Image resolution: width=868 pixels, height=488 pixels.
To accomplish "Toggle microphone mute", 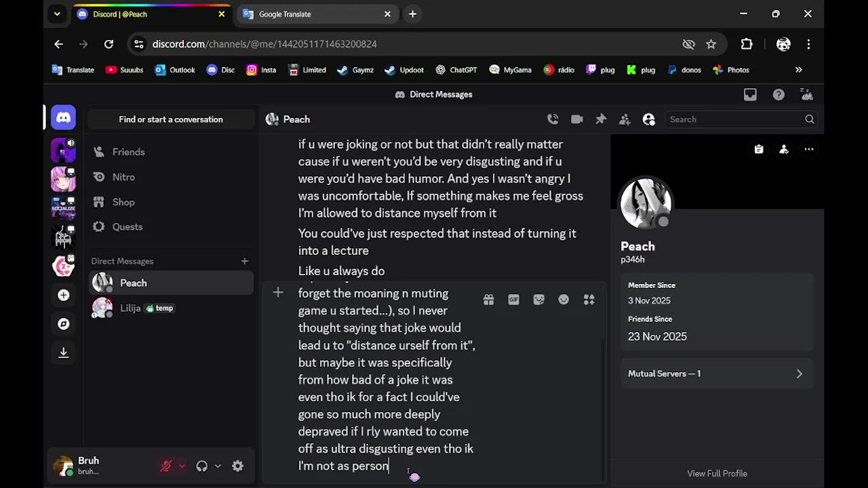I will pyautogui.click(x=165, y=466).
